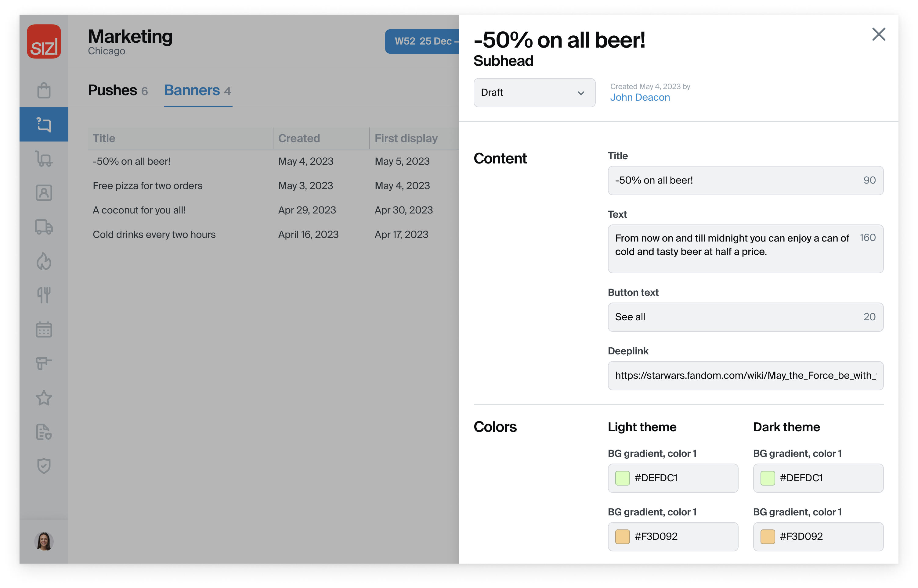Click the delivery truck sidebar icon
918x588 pixels.
pos(44,227)
